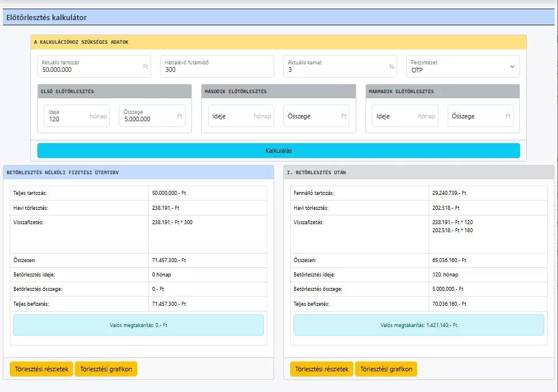Click Ideje field under Első előtörlesztés
The width and height of the screenshot is (558, 392).
point(77,116)
